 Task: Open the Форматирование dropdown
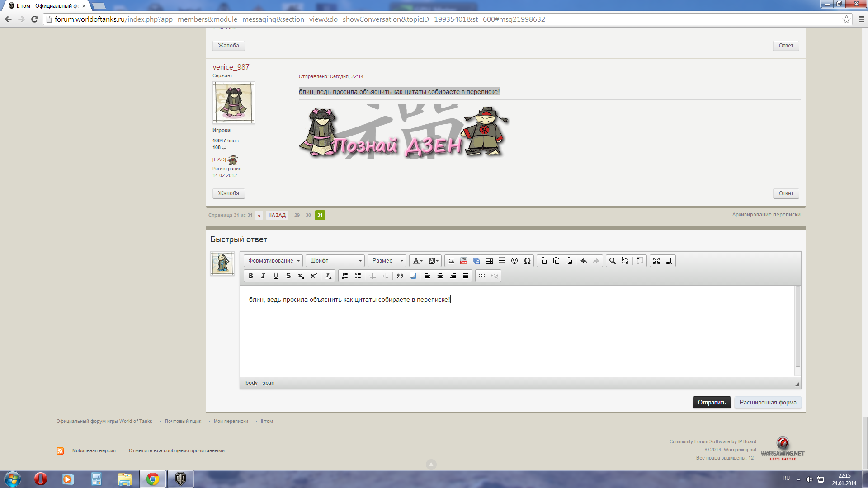[x=274, y=261]
